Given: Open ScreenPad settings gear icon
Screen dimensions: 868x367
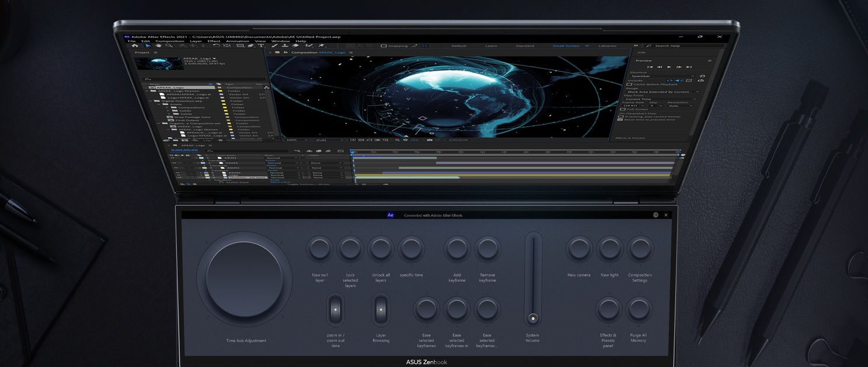Looking at the screenshot, I should (x=656, y=215).
